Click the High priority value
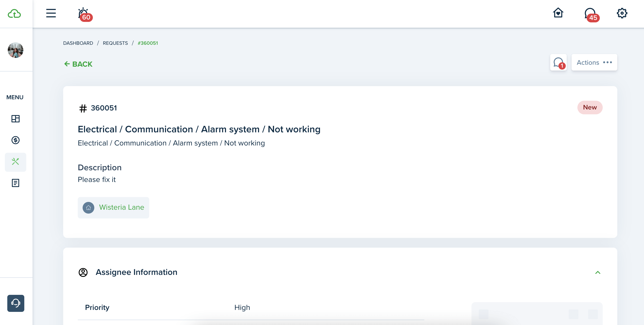The image size is (644, 325). 242,307
